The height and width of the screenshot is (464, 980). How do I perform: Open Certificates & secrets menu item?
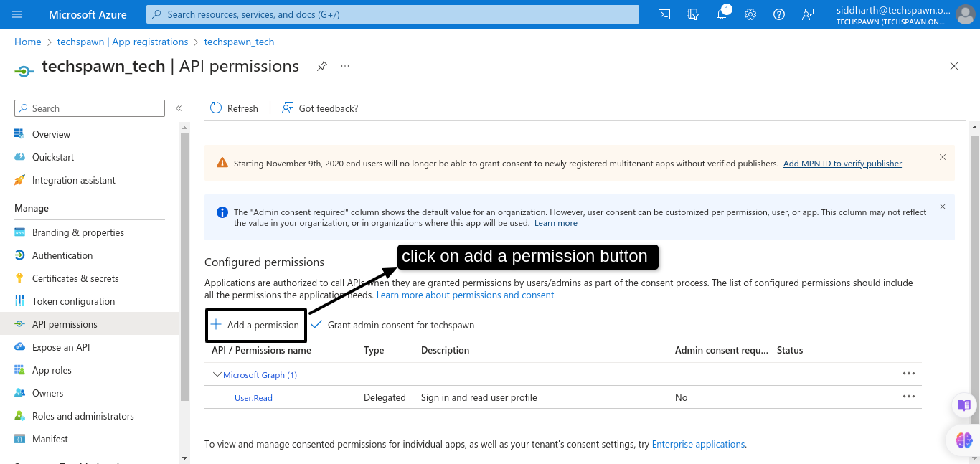[x=75, y=278]
